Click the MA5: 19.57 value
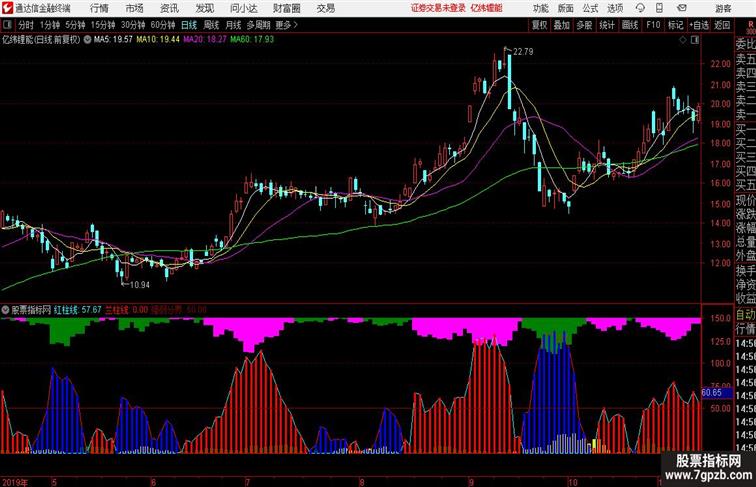The width and height of the screenshot is (756, 487). (113, 40)
